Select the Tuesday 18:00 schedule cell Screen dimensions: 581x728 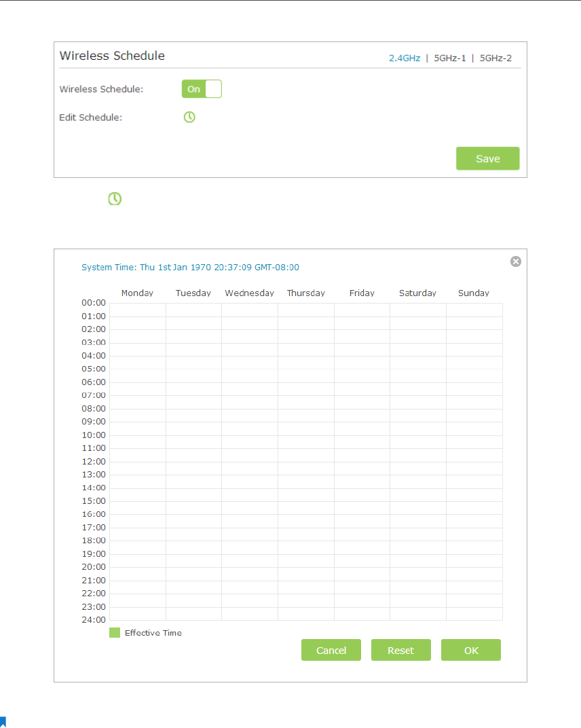pos(193,548)
